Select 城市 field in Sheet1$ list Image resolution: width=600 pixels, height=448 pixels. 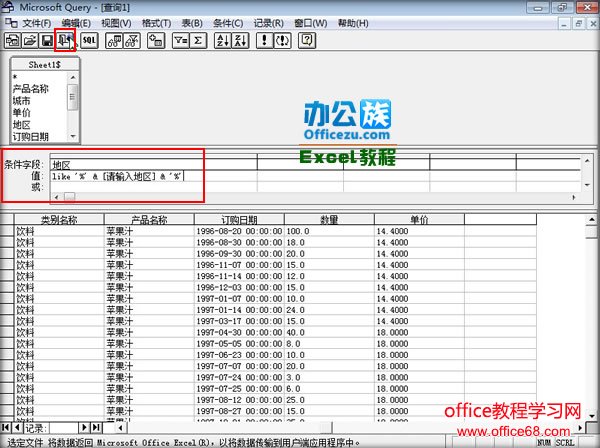[21, 101]
